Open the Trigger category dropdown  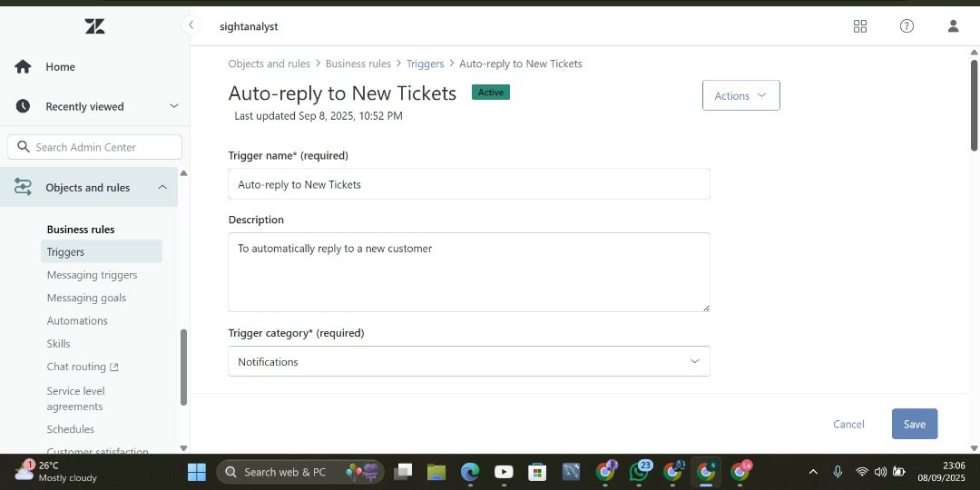pyautogui.click(x=468, y=361)
